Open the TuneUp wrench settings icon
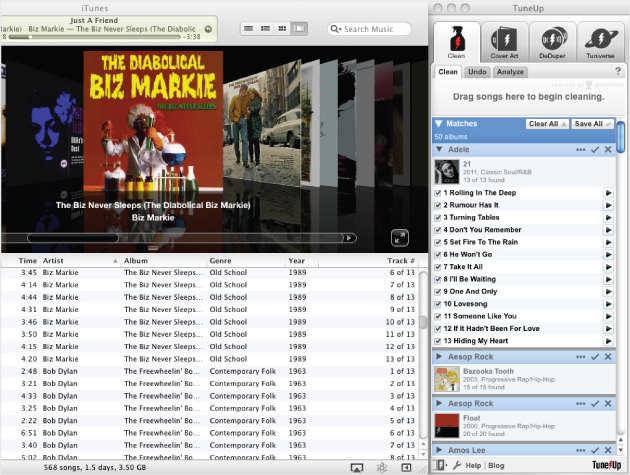The width and height of the screenshot is (630, 475). [x=457, y=465]
